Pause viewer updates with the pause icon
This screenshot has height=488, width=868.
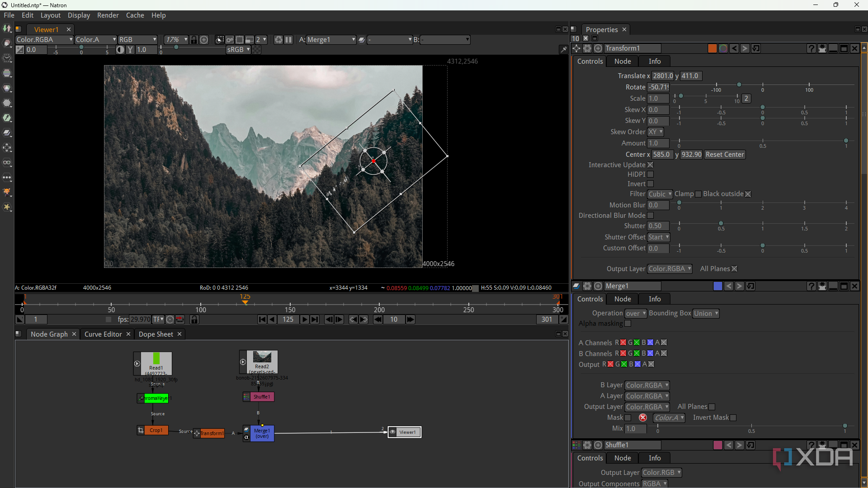pos(288,40)
